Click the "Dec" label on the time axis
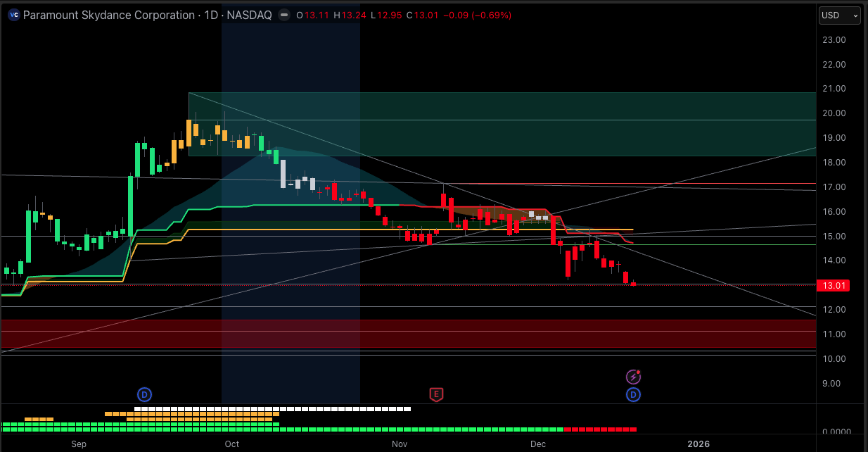The height and width of the screenshot is (452, 868). (538, 444)
